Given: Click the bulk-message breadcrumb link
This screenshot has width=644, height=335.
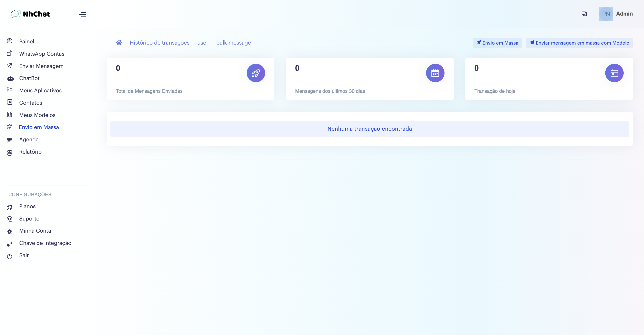Looking at the screenshot, I should pos(233,43).
